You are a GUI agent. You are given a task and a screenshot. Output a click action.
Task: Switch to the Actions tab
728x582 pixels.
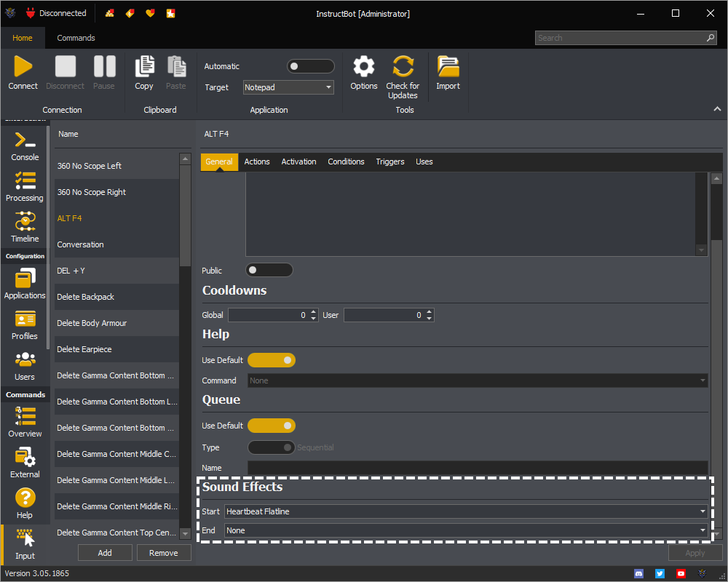(x=257, y=162)
